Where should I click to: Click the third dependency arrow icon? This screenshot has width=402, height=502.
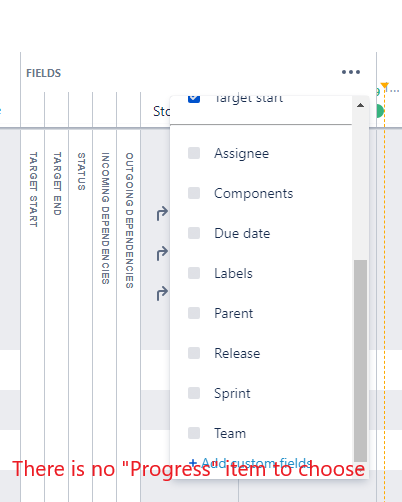click(162, 294)
